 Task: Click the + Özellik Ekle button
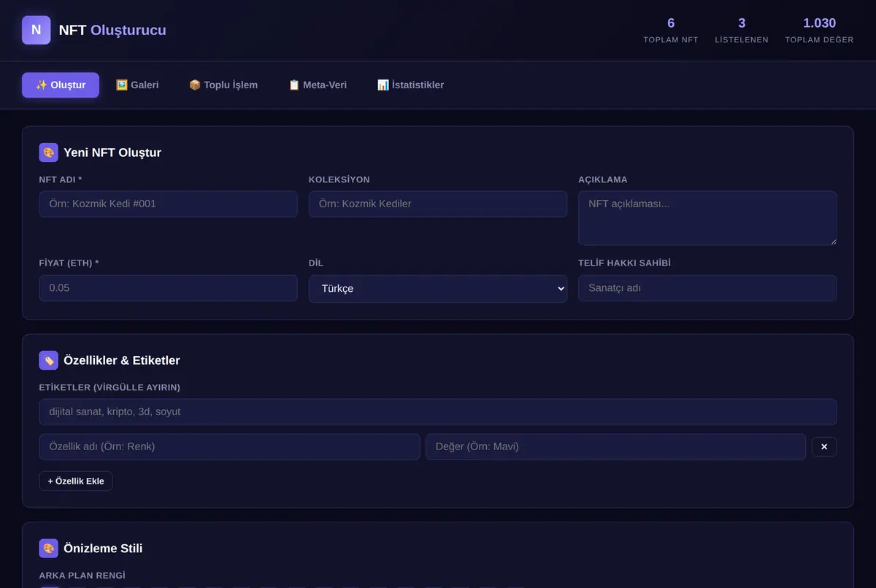[x=76, y=481]
